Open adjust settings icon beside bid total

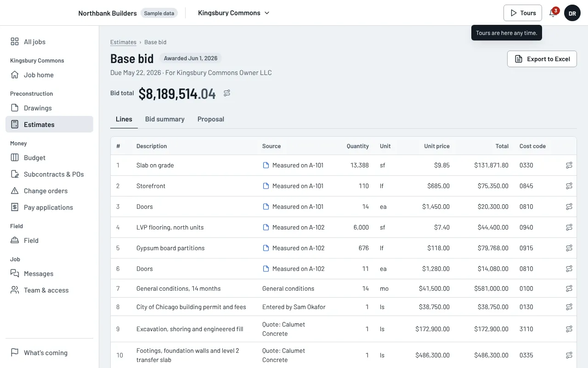227,93
